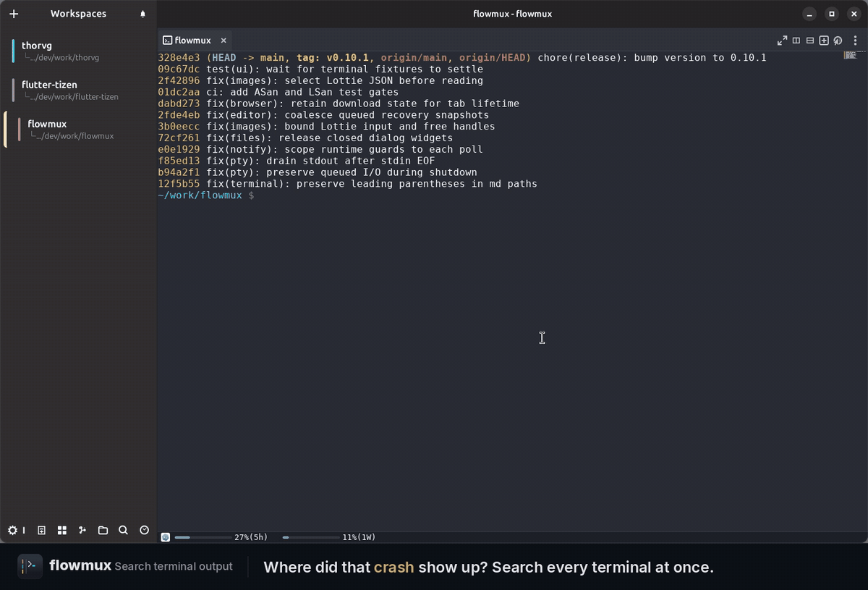
Task: Switch to the flowmux terminal tab
Action: point(193,41)
